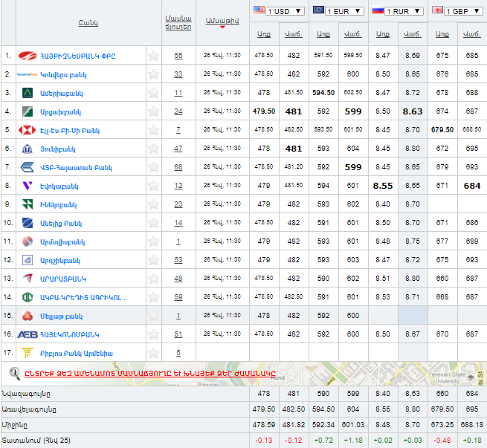Click the Converse Bank logo
This screenshot has width=487, height=448.
[27, 74]
